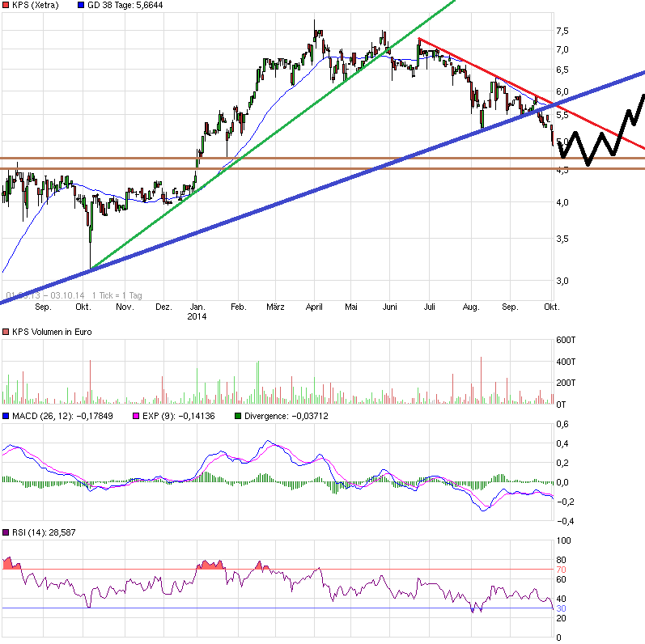
Task: Select the Juni label on the time axis
Action: 389,307
